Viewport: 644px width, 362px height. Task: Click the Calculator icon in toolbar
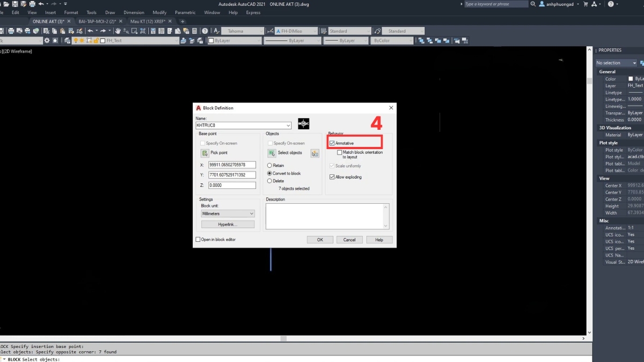pos(195,31)
